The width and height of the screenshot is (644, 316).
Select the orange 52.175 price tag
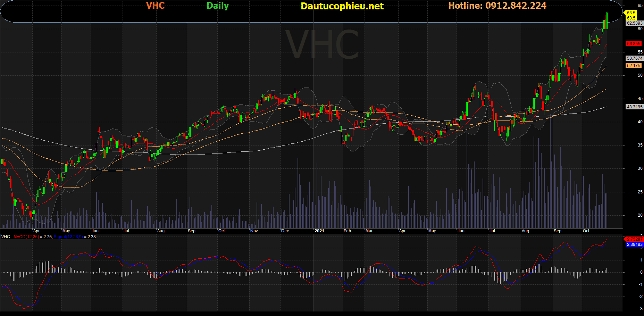[633, 66]
